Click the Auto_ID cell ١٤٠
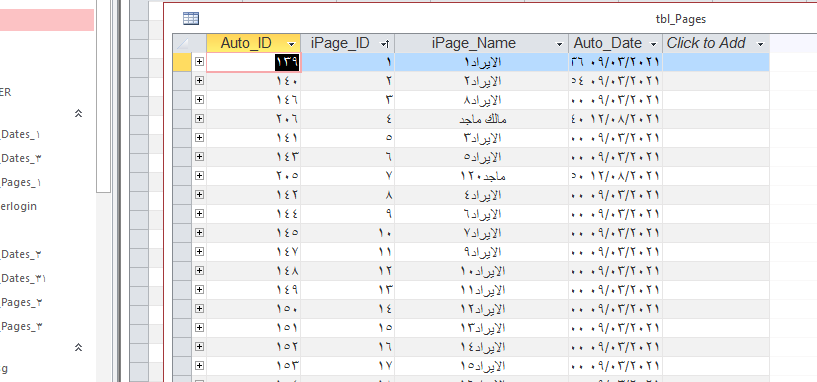 [x=254, y=81]
